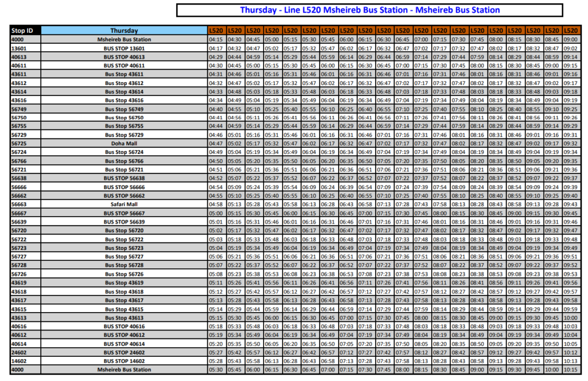This screenshot has width=588, height=381.
Task: Select the 04:47 time in Doha Mall row
Action: click(x=216, y=143)
